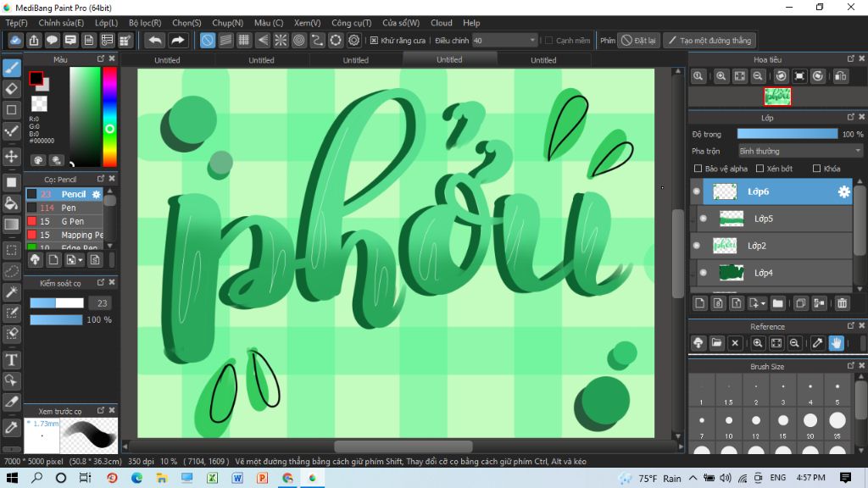Adjust the Độ trong opacity slider

[x=787, y=134]
